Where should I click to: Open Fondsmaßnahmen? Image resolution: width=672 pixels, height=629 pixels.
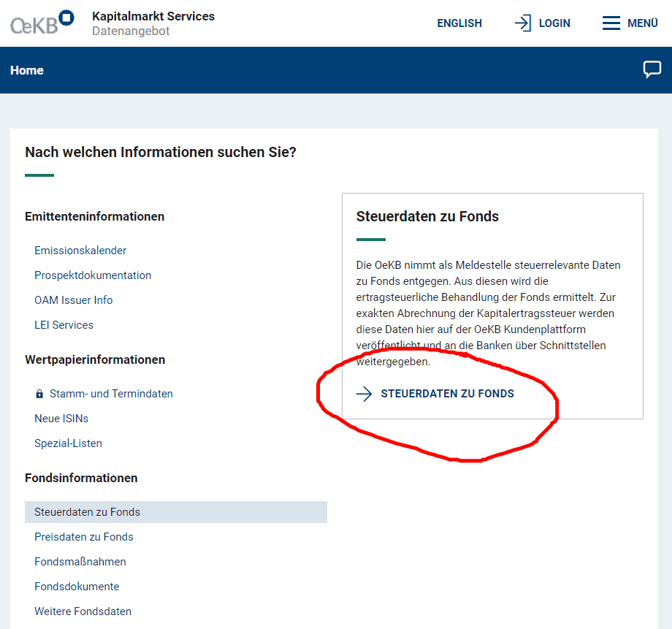[80, 562]
